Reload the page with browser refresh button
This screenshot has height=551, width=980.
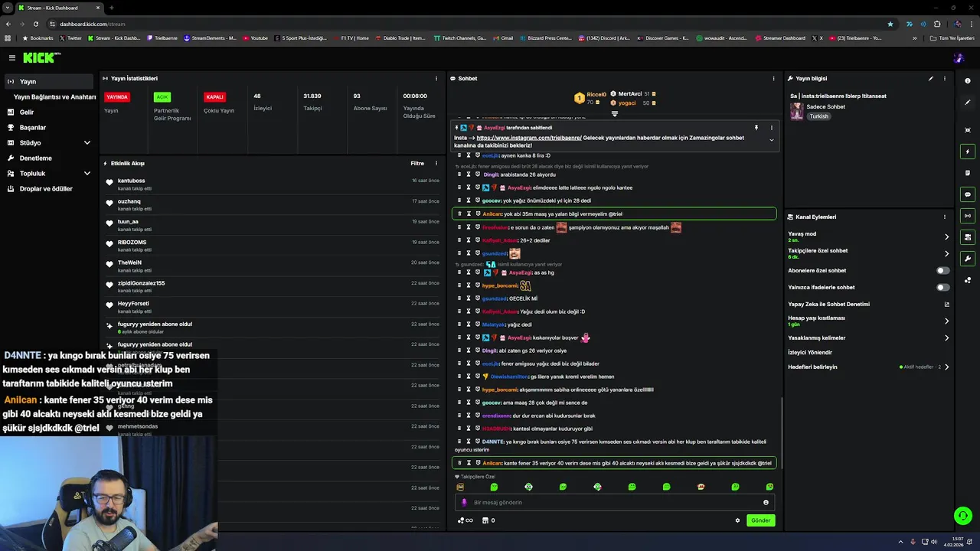click(36, 24)
